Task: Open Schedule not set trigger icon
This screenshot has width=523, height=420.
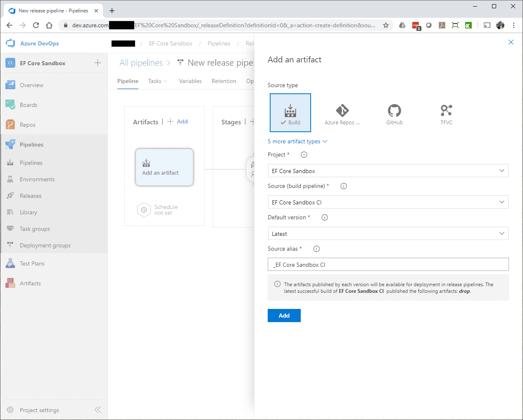Action: [144, 210]
